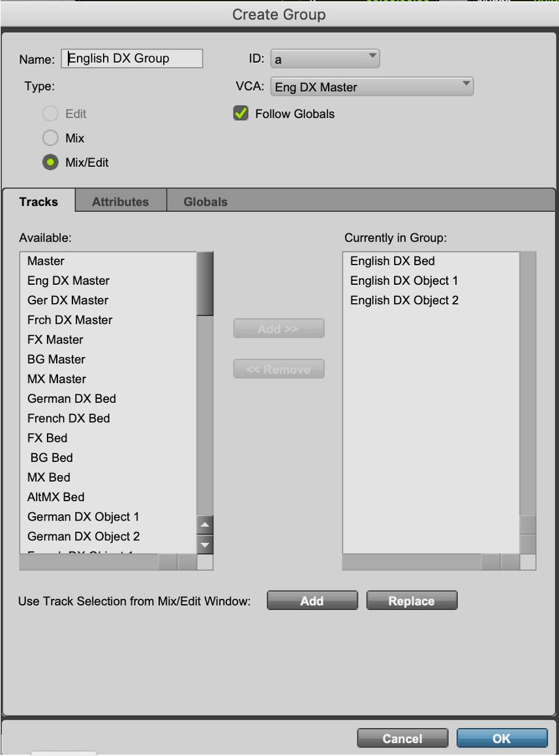Select German DX Bed in Available list
Viewport: 559px width, 756px height.
pos(72,398)
